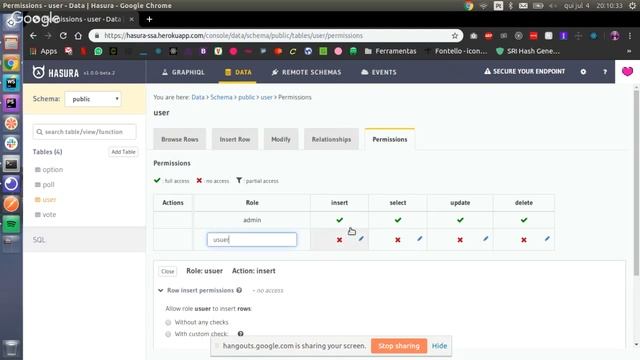Go to Chrome home page
Viewport: 640px width, 360px height.
78,36
